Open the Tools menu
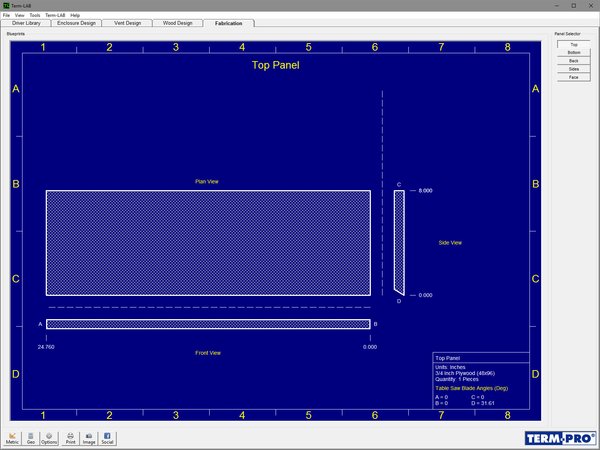The height and width of the screenshot is (450, 600). coord(35,15)
